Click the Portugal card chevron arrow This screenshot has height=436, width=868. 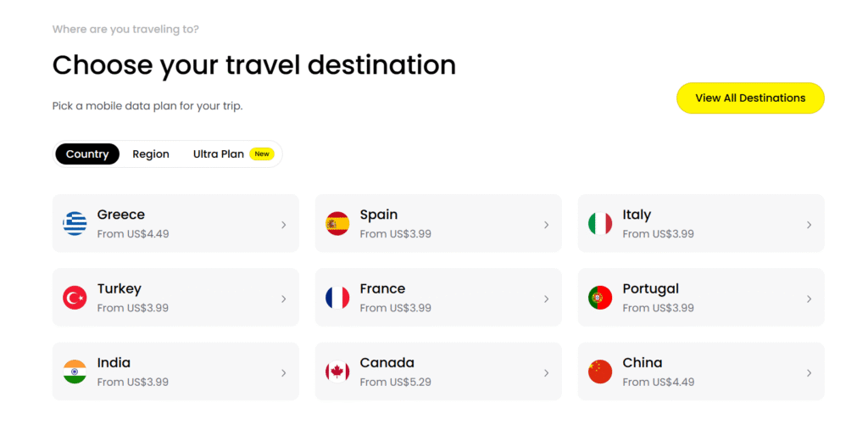(810, 299)
